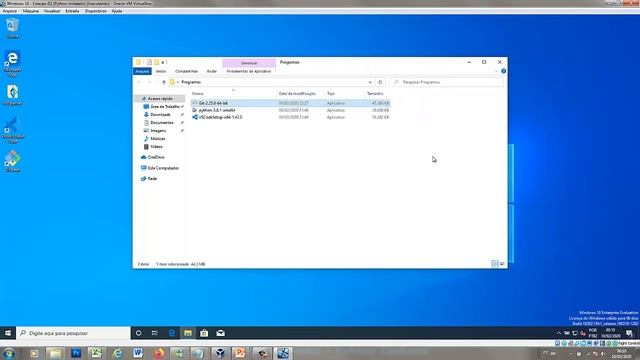This screenshot has height=360, width=640.
Task: Open OneDrive in the navigation pane
Action: point(155,157)
